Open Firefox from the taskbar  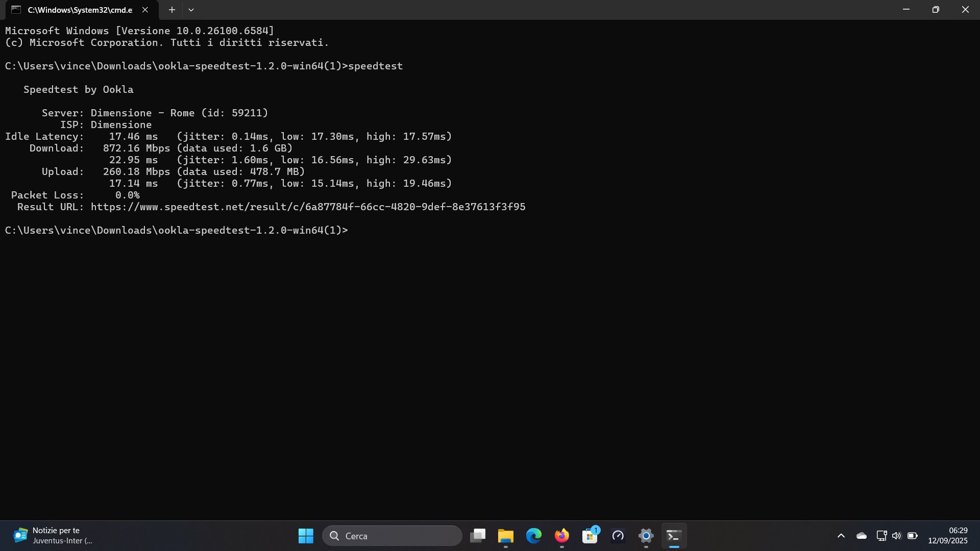pos(561,536)
